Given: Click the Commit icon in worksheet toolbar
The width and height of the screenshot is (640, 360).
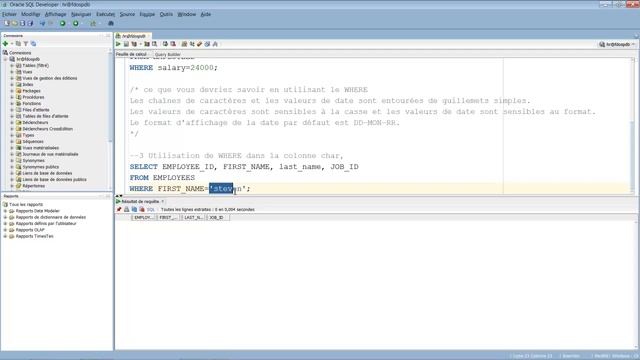Looking at the screenshot, I should click(x=165, y=44).
